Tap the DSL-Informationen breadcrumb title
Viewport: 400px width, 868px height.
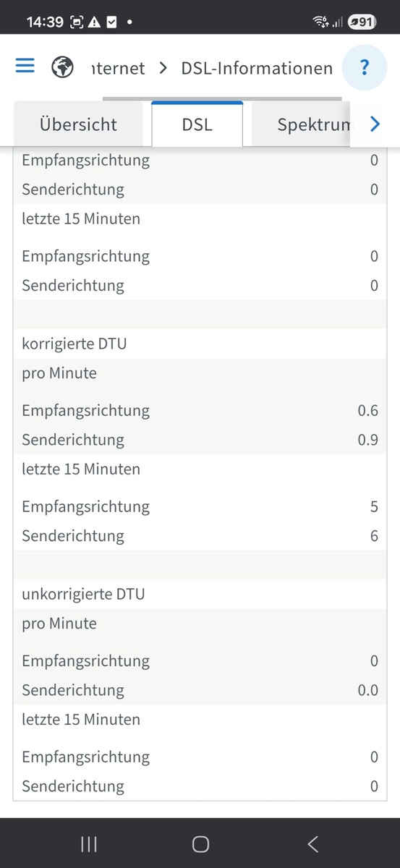click(x=257, y=69)
